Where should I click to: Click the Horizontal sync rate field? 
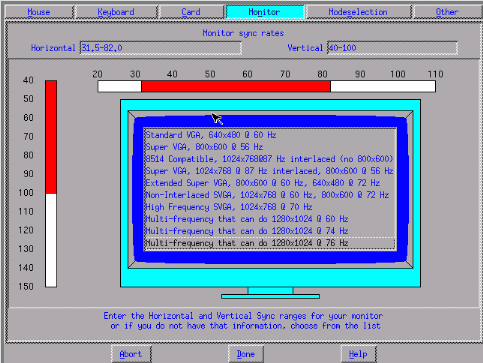[161, 48]
